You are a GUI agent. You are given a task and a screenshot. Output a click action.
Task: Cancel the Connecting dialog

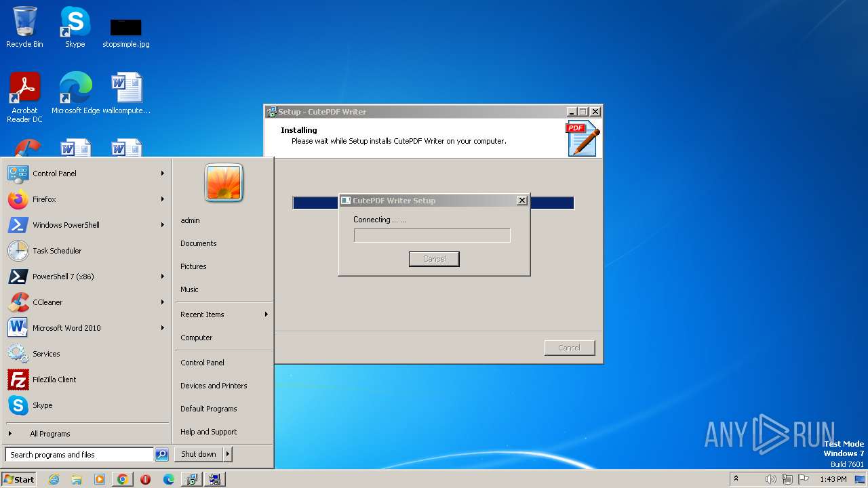click(x=434, y=259)
